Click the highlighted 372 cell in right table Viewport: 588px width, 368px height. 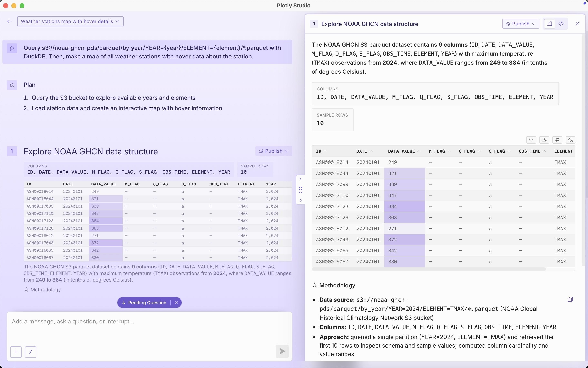point(404,239)
